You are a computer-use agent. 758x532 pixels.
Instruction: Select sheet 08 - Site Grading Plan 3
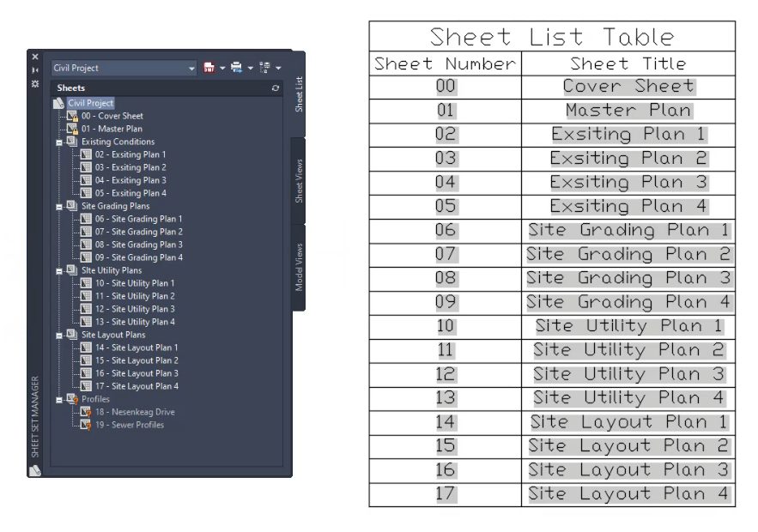click(x=139, y=245)
